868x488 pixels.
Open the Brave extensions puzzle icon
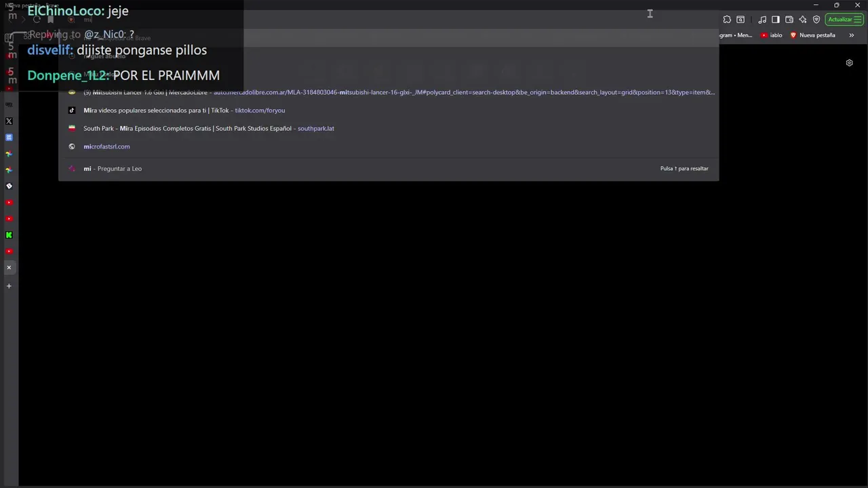point(727,20)
